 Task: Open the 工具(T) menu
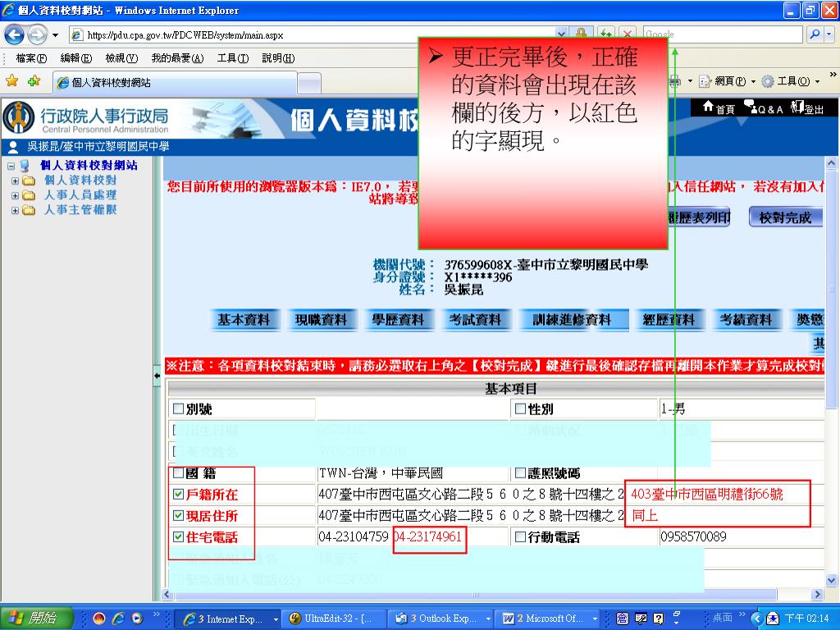pyautogui.click(x=233, y=58)
